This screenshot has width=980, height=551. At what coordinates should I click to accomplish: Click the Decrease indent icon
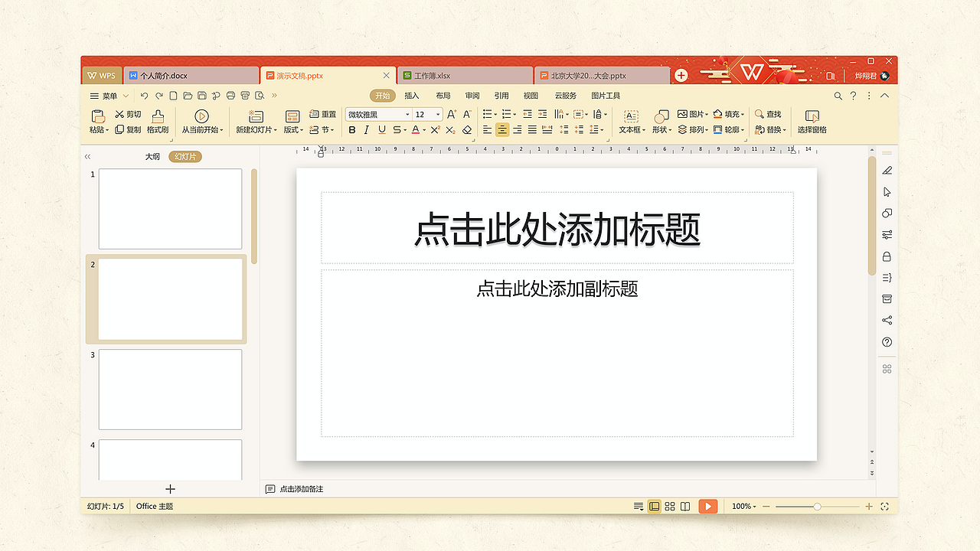pos(528,114)
